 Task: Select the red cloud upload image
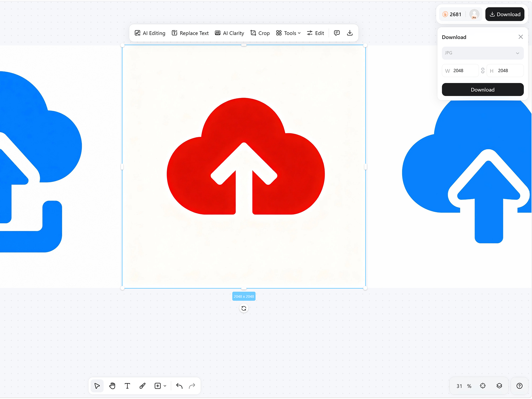click(244, 167)
